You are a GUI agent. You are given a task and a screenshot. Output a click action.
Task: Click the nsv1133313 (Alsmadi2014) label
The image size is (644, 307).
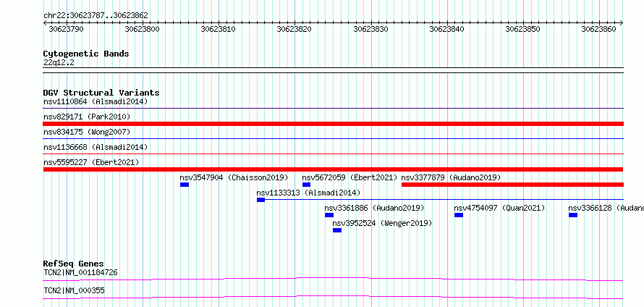point(308,193)
